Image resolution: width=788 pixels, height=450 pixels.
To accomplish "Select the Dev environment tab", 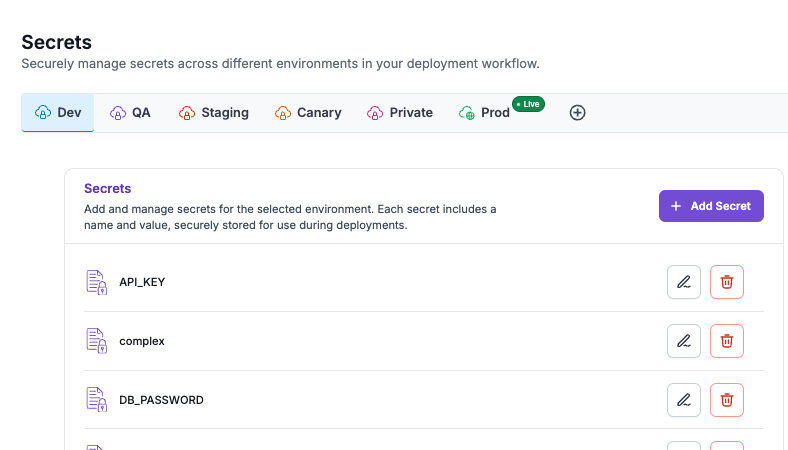I will pyautogui.click(x=58, y=113).
